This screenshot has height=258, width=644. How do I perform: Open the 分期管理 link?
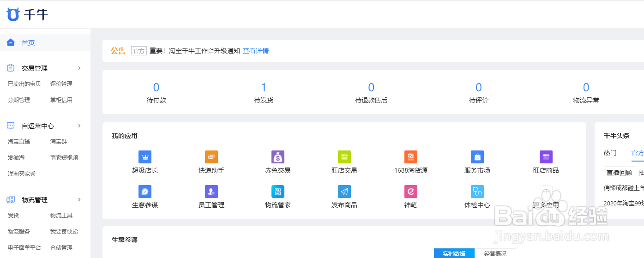point(19,100)
